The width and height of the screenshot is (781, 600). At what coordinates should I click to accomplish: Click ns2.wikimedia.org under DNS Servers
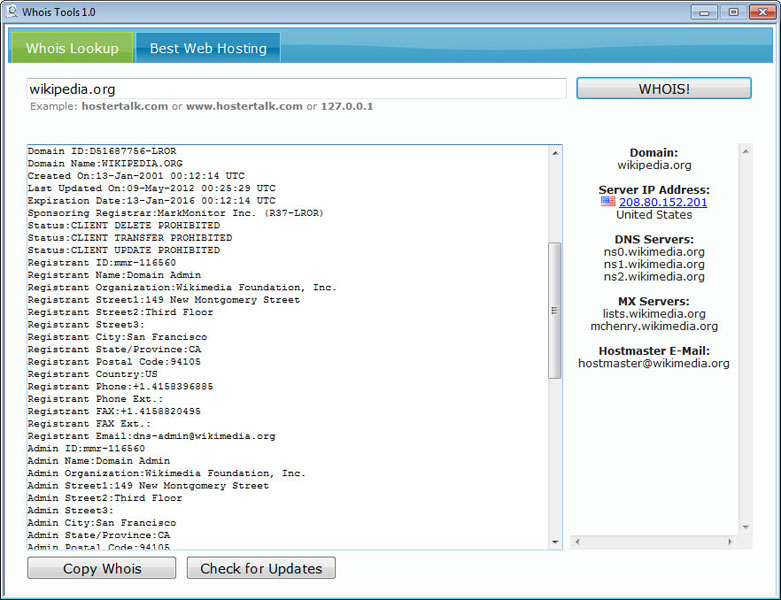click(654, 277)
